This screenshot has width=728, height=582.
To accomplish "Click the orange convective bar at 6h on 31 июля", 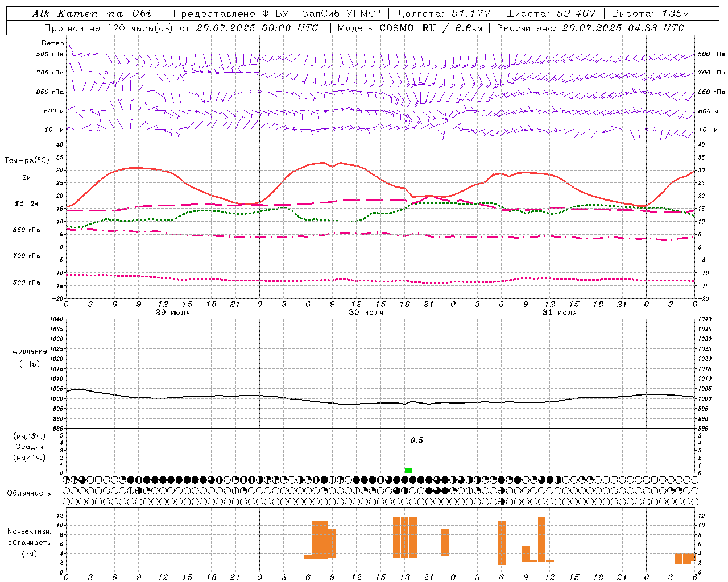I will pos(502,543).
